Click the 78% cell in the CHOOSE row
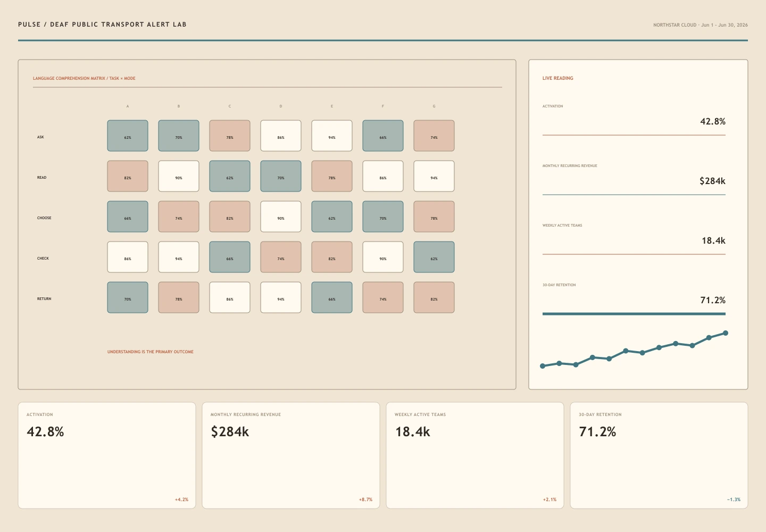 click(434, 217)
